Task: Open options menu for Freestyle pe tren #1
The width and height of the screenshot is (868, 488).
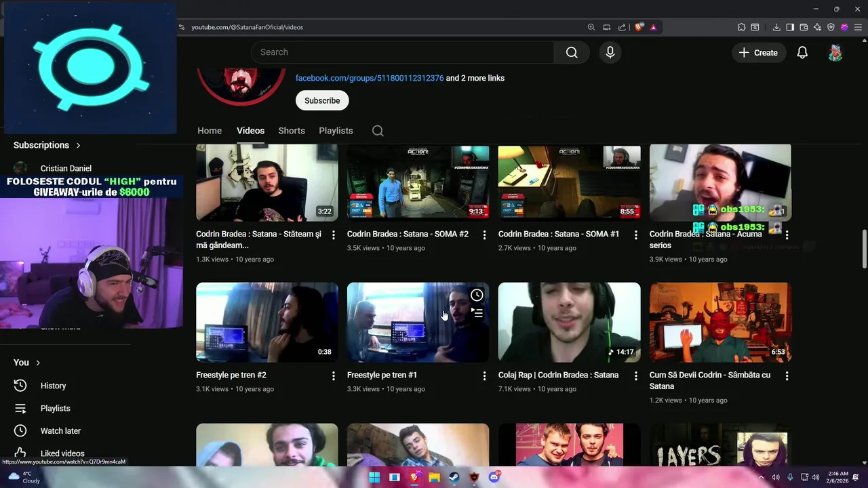Action: point(484,375)
